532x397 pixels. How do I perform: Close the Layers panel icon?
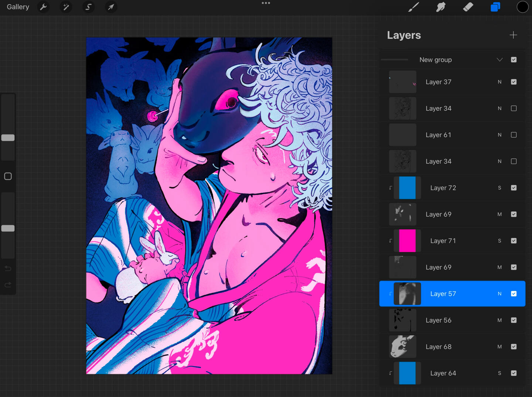pyautogui.click(x=495, y=7)
